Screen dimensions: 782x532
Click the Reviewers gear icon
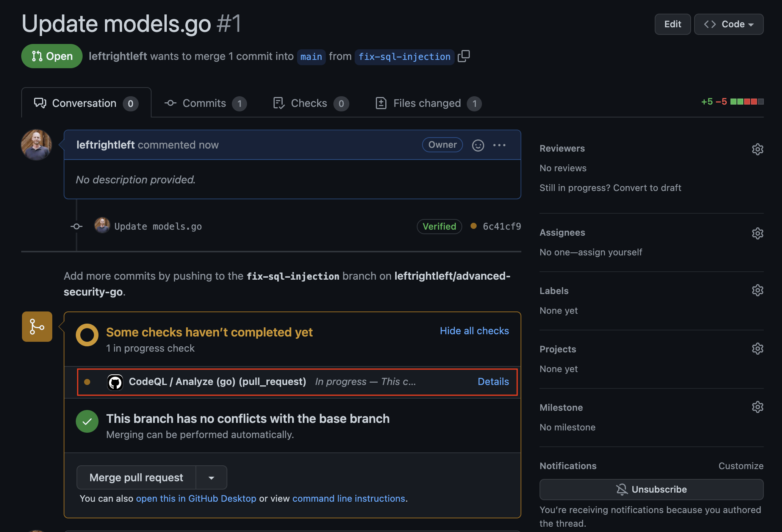pyautogui.click(x=757, y=149)
